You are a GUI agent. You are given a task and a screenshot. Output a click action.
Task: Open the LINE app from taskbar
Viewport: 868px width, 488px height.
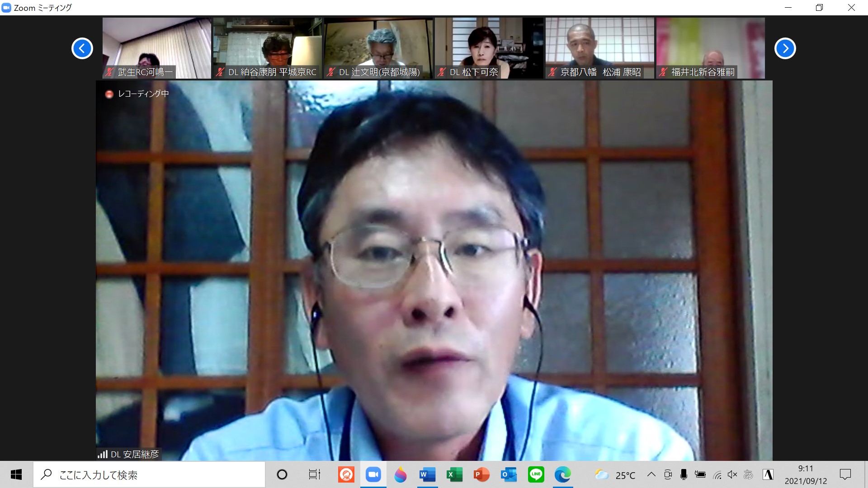[x=536, y=474]
